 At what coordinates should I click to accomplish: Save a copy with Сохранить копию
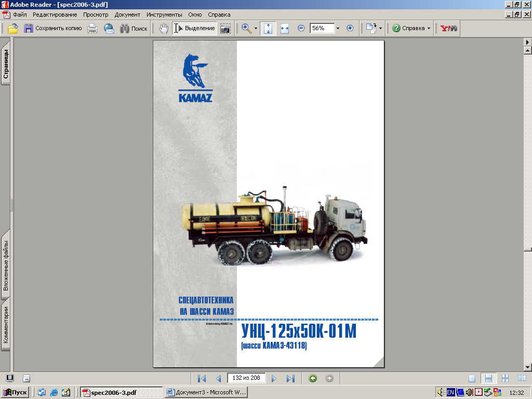(53, 29)
